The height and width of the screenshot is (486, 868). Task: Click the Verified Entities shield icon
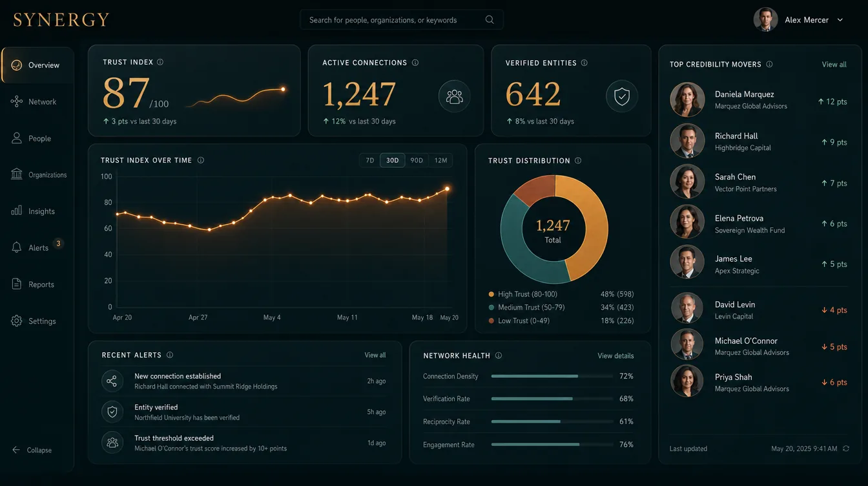[x=622, y=97]
